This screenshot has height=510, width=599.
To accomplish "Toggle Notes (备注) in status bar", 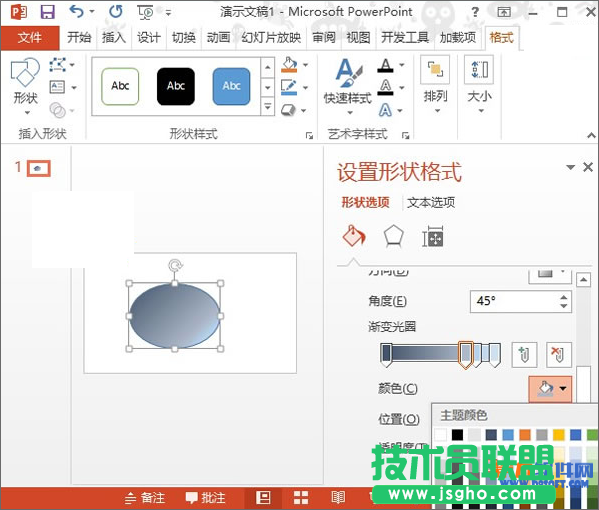I will [145, 498].
